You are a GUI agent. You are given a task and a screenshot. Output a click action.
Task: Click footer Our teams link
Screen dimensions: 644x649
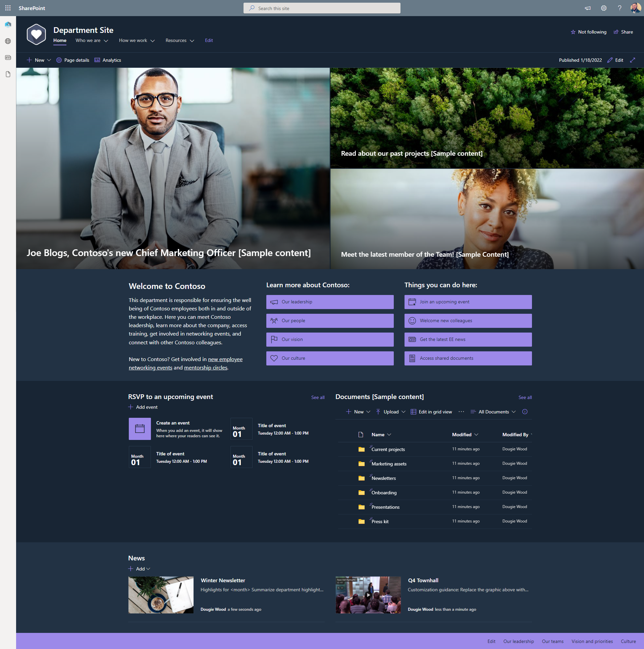pos(553,642)
